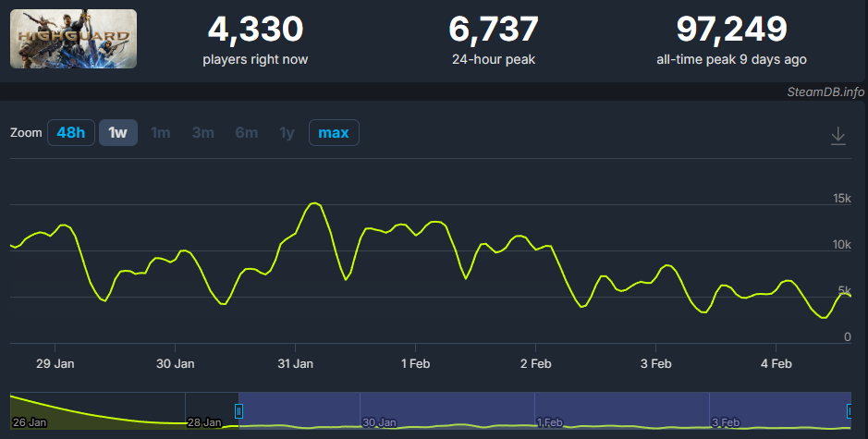Click the 31 Jan axis label
868x439 pixels.
[x=295, y=364]
